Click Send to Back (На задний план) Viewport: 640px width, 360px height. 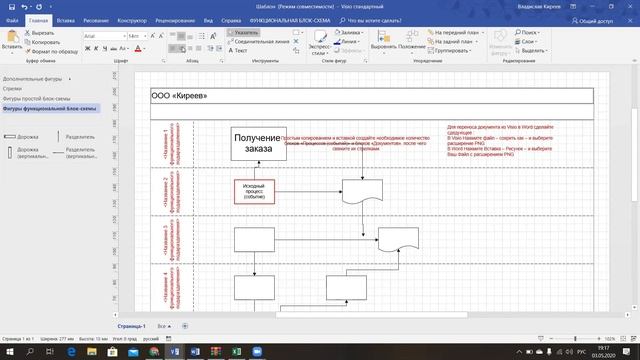[453, 41]
